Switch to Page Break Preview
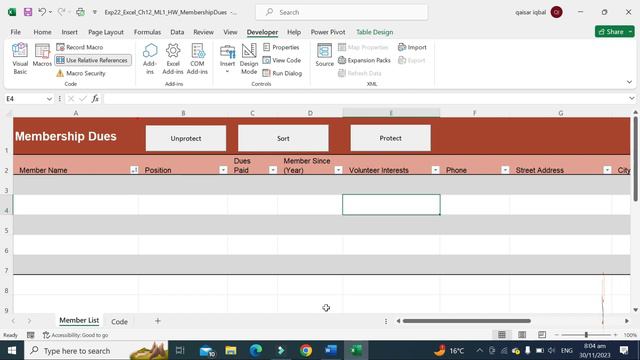Screen dimensions: 640x360 542,335
